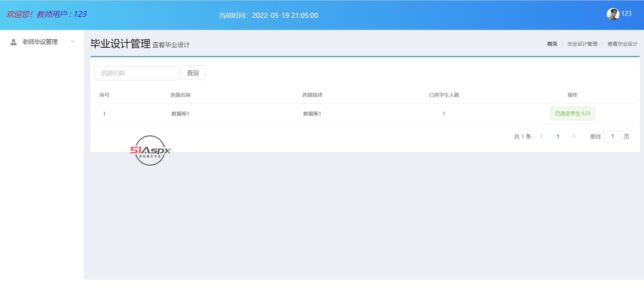Click the user avatar picture in header
The width and height of the screenshot is (644, 303).
pos(613,14)
